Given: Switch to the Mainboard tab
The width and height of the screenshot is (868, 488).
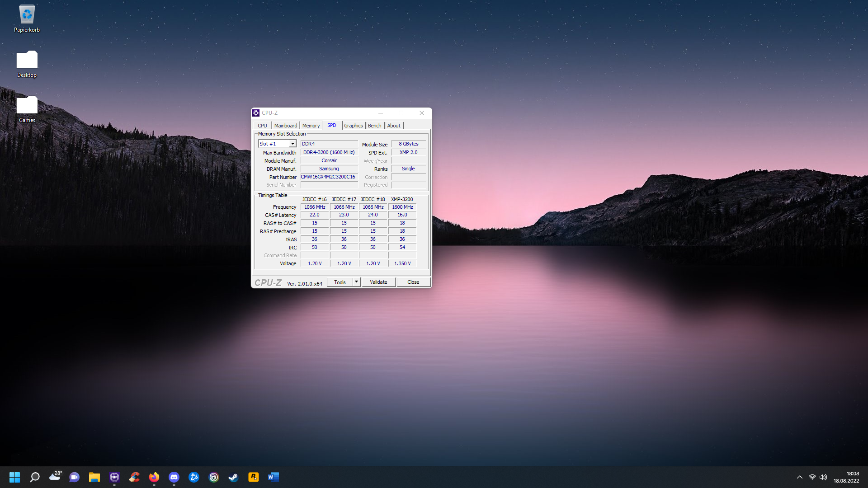Looking at the screenshot, I should pyautogui.click(x=285, y=126).
